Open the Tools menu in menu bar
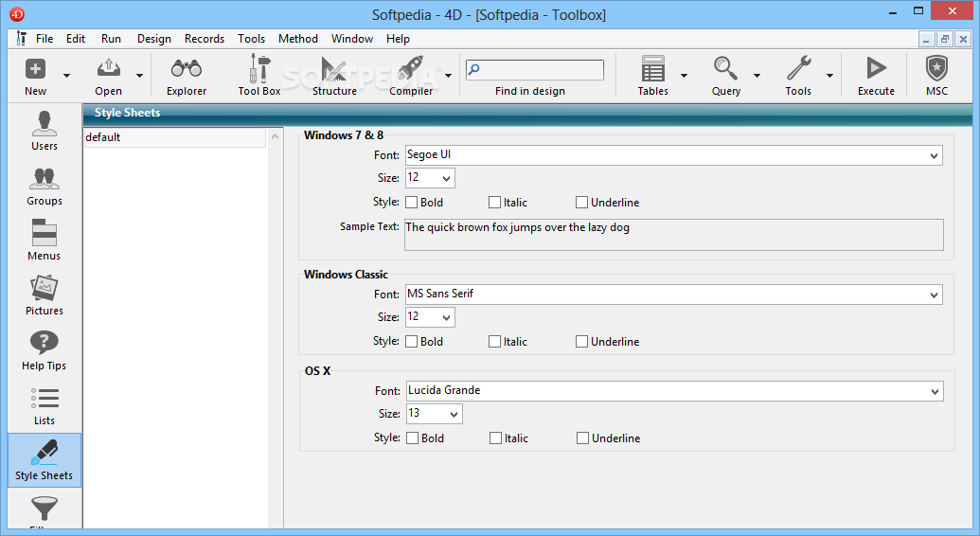This screenshot has height=536, width=980. [251, 39]
